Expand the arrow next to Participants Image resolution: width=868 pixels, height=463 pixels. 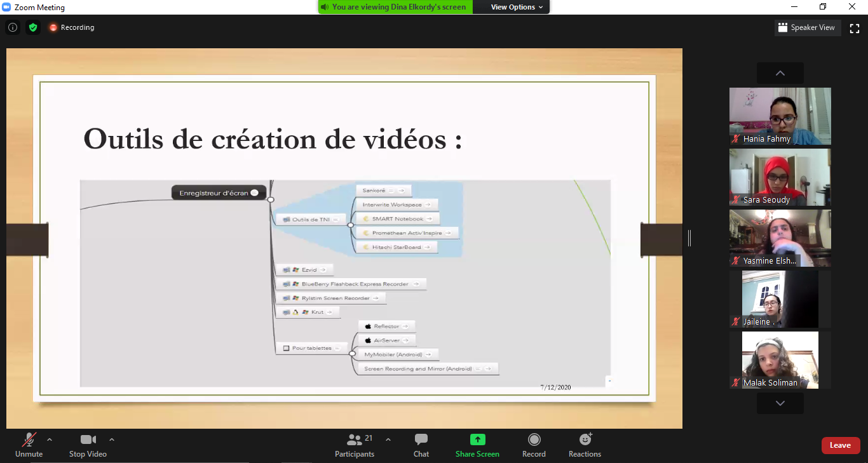[x=388, y=439]
